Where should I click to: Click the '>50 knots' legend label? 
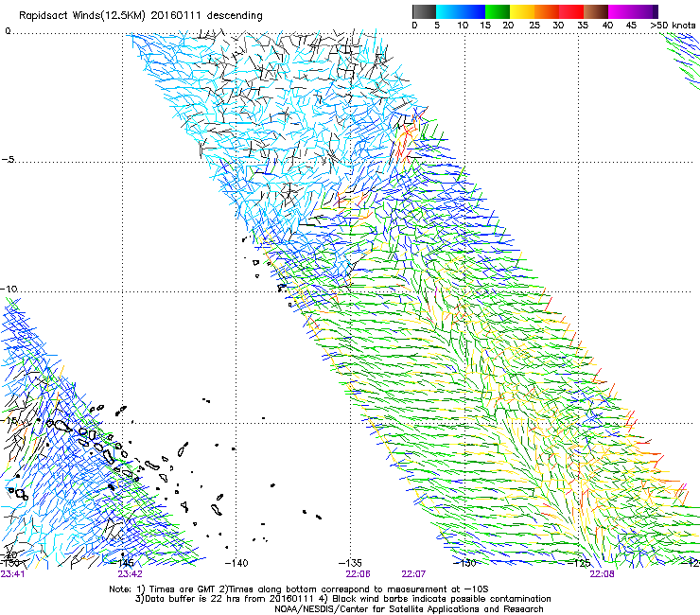pos(673,26)
